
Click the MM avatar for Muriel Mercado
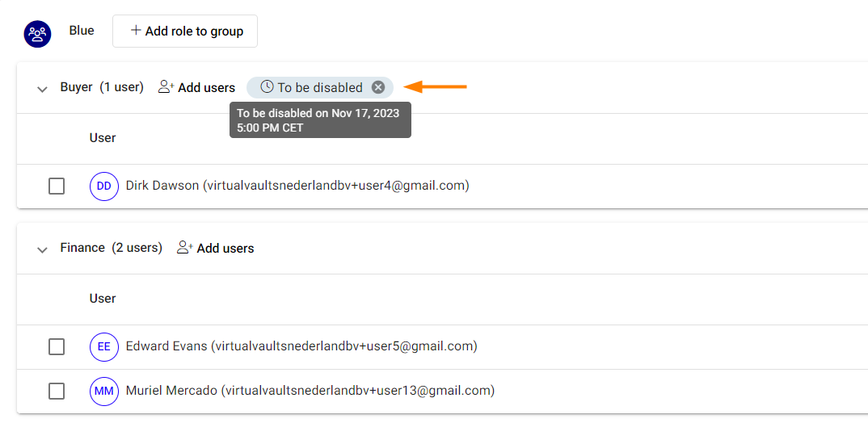pos(104,392)
